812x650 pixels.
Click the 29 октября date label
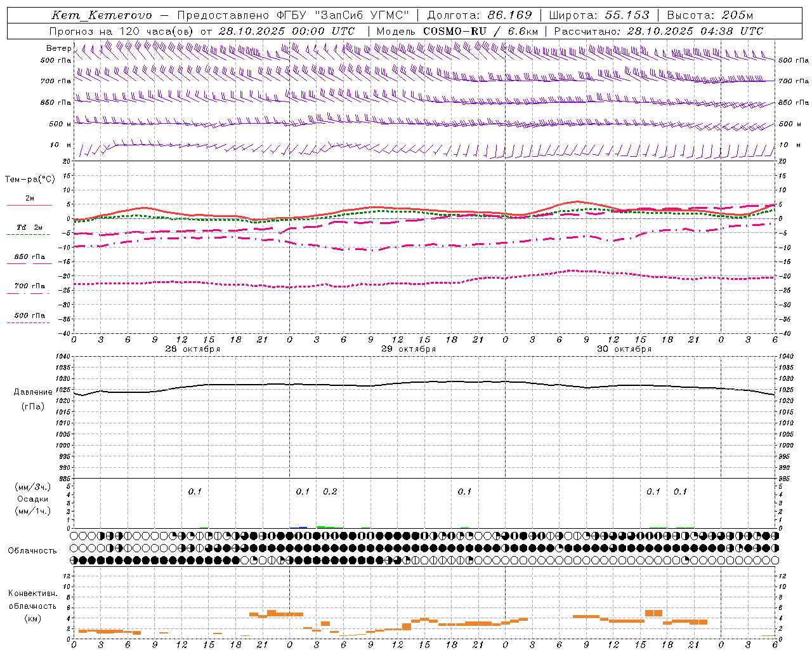click(x=409, y=349)
